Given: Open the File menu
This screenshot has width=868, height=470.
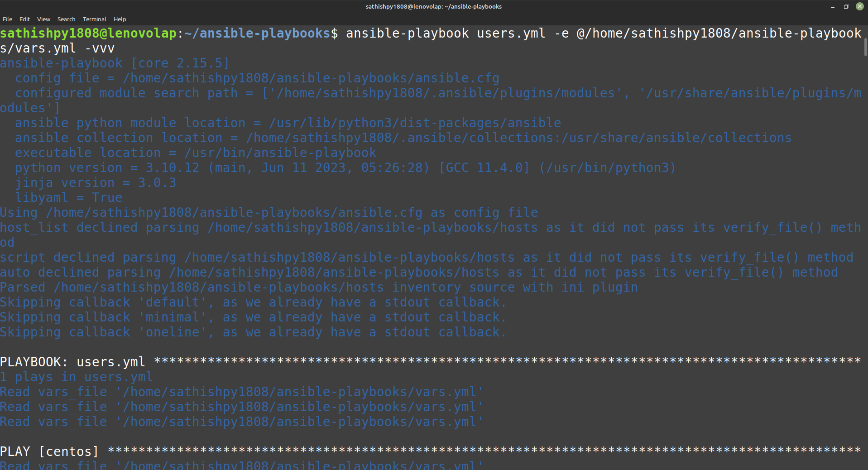Looking at the screenshot, I should click(x=7, y=19).
